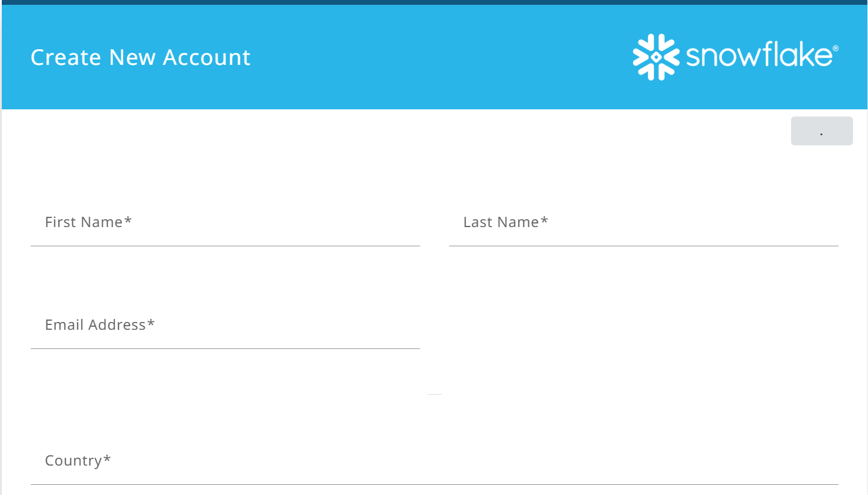Click the 'Email Address' label text
The height and width of the screenshot is (495, 868).
(96, 325)
